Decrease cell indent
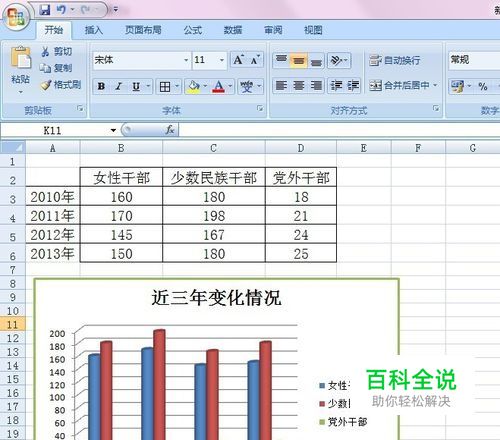This screenshot has width=500, height=440. tap(336, 86)
